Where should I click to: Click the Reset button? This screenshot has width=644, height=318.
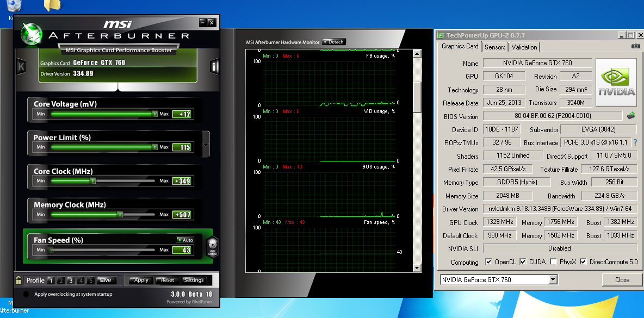tap(167, 280)
